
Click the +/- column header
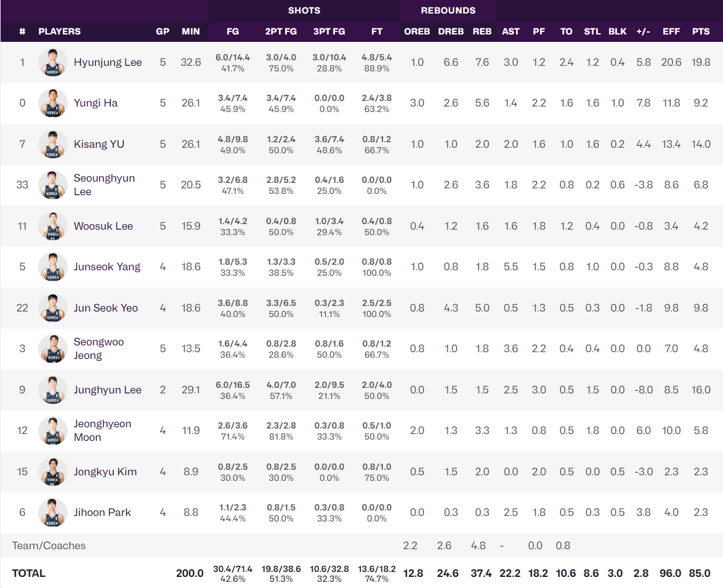pyautogui.click(x=643, y=31)
